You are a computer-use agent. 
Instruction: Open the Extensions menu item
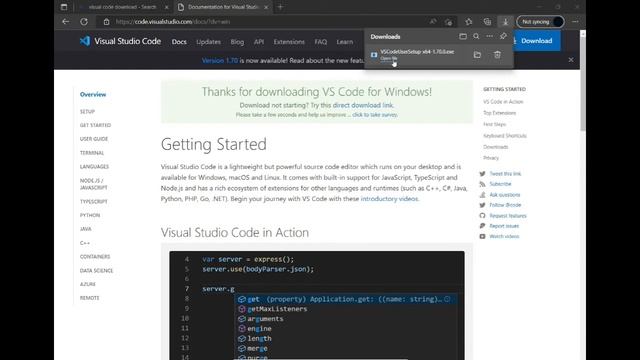[289, 42]
